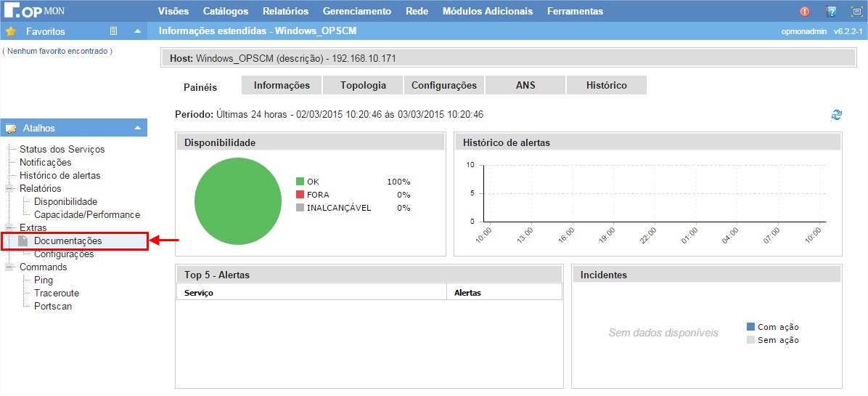
Task: Open the Favoritos list icon
Action: pos(113,31)
